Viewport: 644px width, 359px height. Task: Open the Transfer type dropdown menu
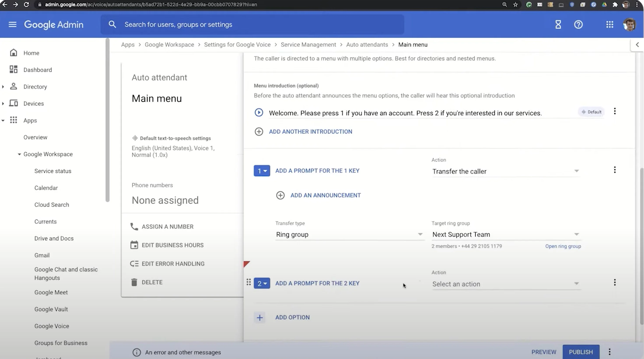(x=348, y=234)
